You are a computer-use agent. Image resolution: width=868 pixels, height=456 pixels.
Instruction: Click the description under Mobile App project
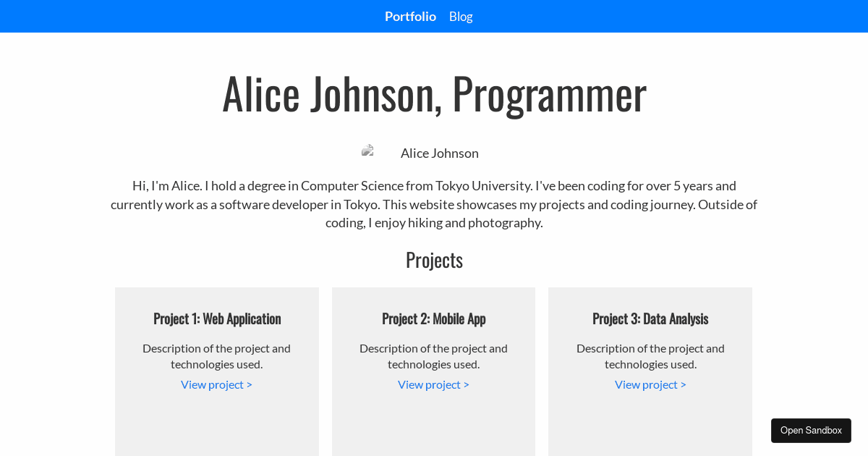(433, 355)
